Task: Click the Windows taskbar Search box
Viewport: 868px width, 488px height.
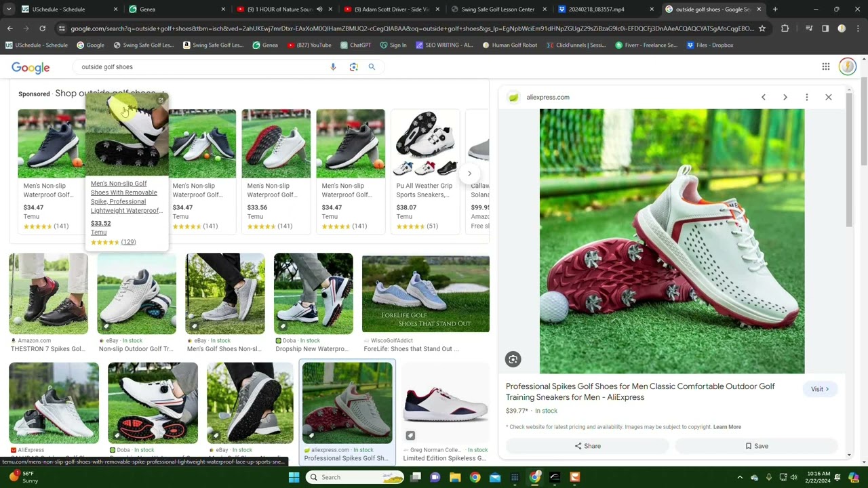Action: coord(354,477)
